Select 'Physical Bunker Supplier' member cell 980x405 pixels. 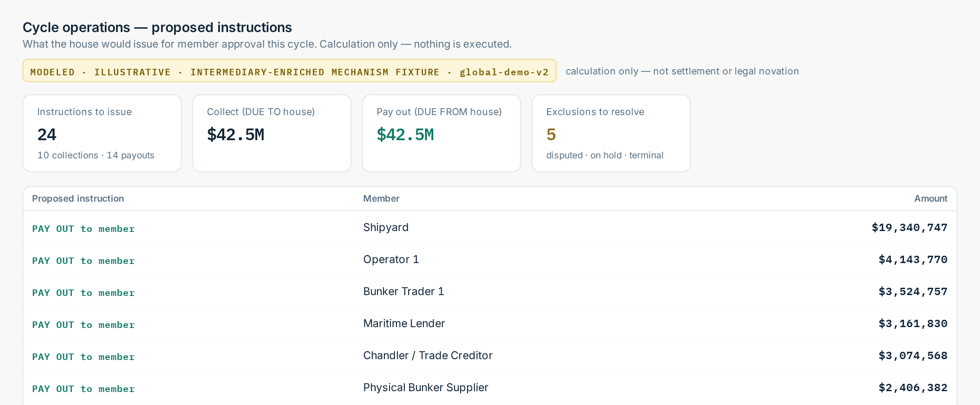click(x=426, y=388)
